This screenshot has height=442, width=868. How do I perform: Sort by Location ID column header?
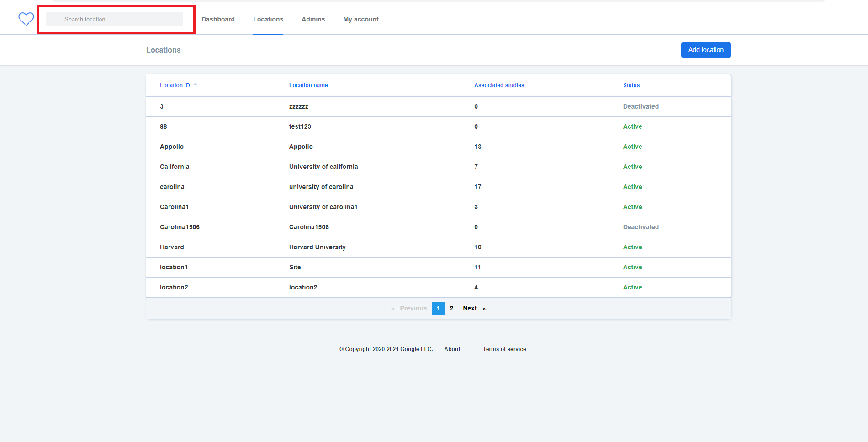coord(175,85)
